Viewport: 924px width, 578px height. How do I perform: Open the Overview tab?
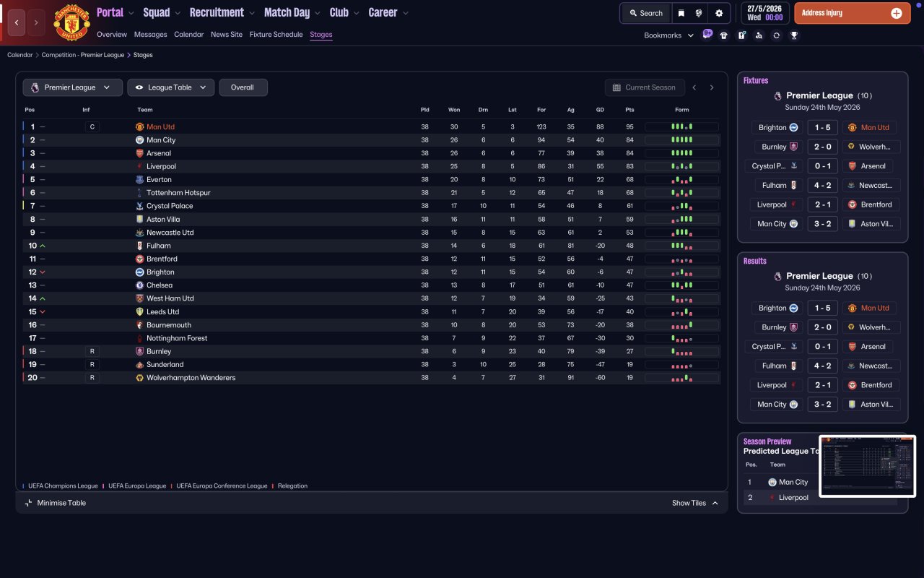(x=112, y=35)
